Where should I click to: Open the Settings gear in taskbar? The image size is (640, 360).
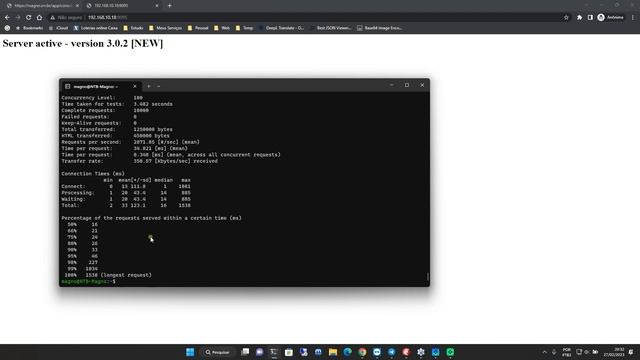pos(421,352)
